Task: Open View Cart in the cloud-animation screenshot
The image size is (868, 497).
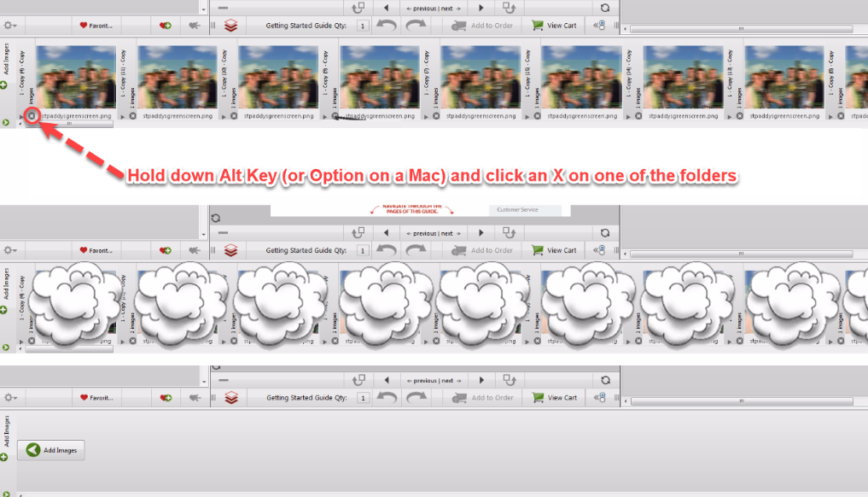Action: click(554, 250)
